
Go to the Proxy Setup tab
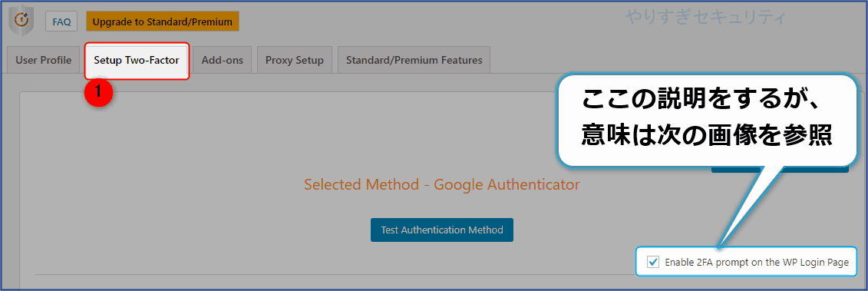click(295, 60)
